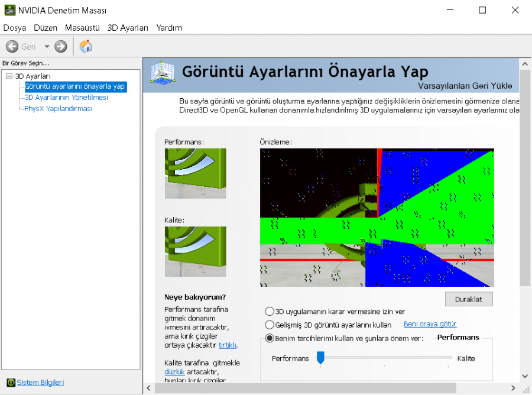Viewport: 532px width, 395px height.
Task: Open the Dosya menu
Action: coord(15,28)
